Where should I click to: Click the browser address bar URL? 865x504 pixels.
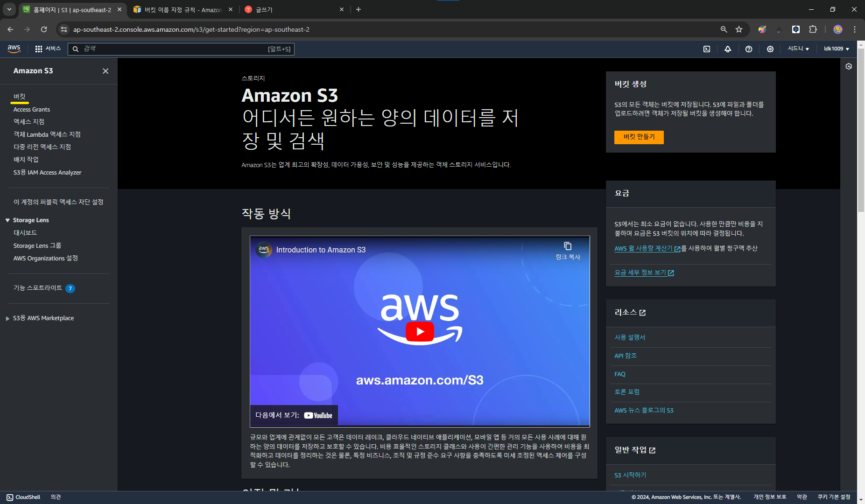tap(191, 29)
